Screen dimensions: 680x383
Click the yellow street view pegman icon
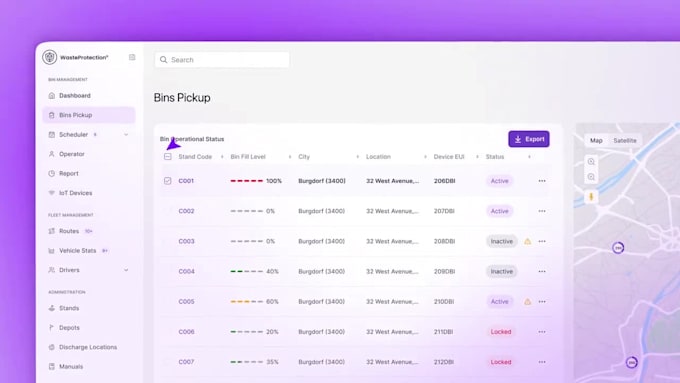(591, 197)
